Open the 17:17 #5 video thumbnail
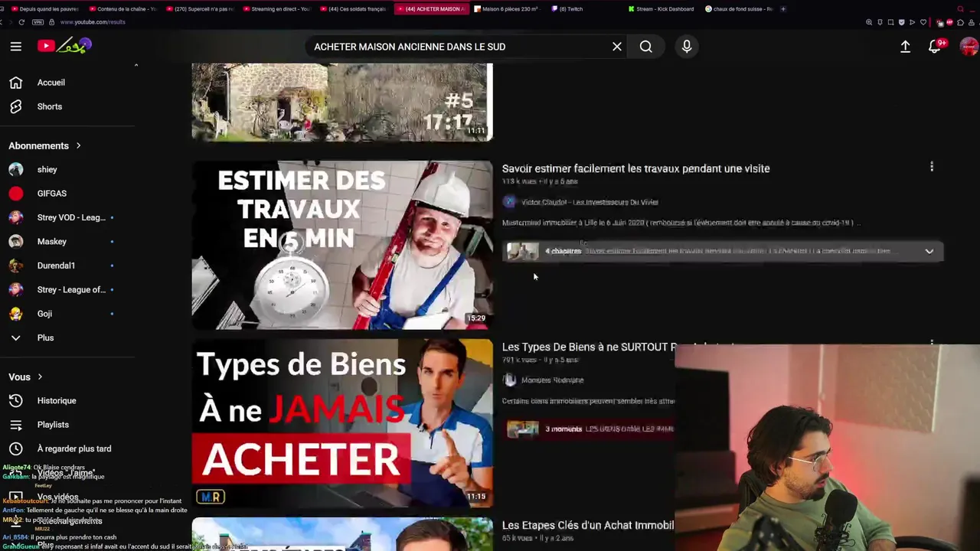 point(342,102)
